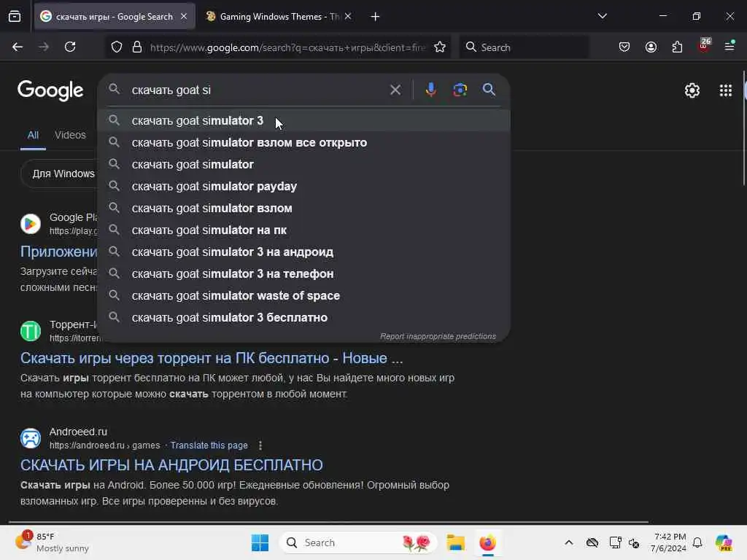The image size is (747, 560).
Task: Open Firefox account icon
Action: coord(651,47)
